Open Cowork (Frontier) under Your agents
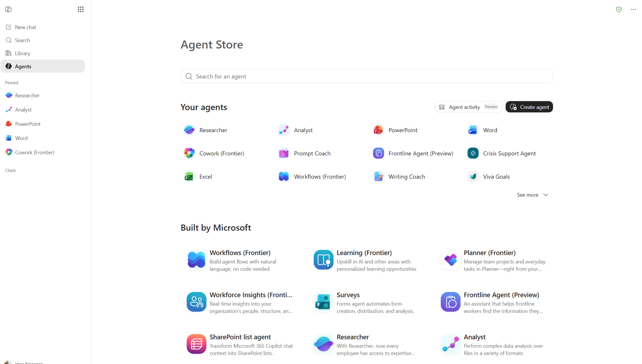The width and height of the screenshot is (642, 364). (214, 153)
